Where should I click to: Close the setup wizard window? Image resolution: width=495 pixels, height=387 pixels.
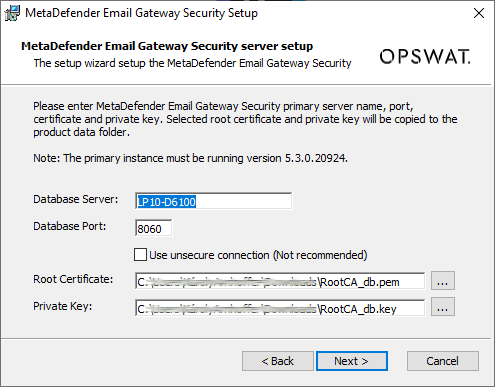pyautogui.click(x=479, y=13)
